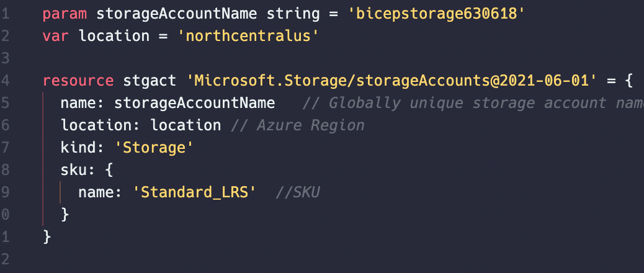Click the 'param' keyword on line 1
Viewport: 644px width, 273px height.
(x=65, y=14)
